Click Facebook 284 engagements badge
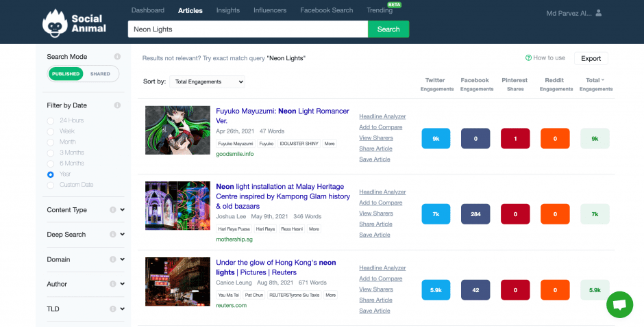 click(x=475, y=214)
